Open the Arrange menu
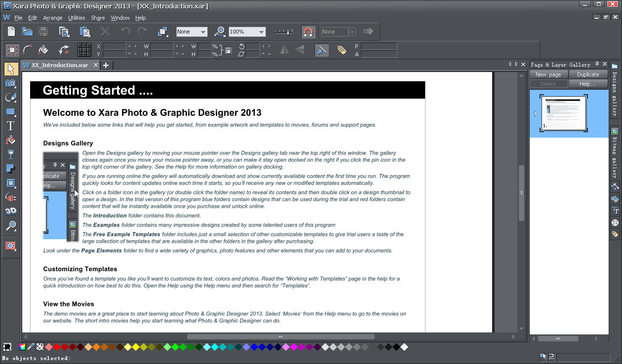 click(53, 18)
